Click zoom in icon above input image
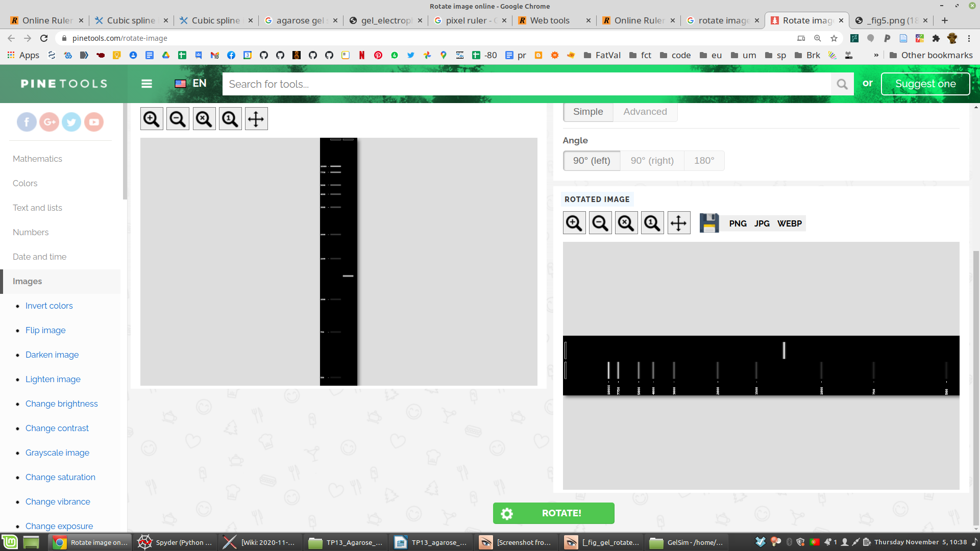Screen dimensions: 980x551 click(x=152, y=119)
